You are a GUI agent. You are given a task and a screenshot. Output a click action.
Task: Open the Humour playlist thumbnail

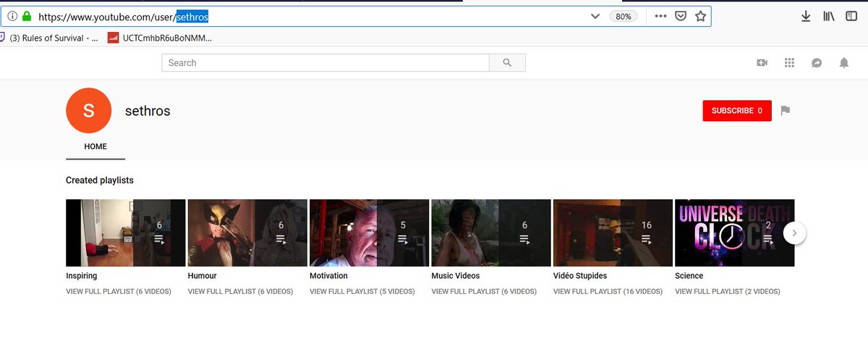[247, 232]
